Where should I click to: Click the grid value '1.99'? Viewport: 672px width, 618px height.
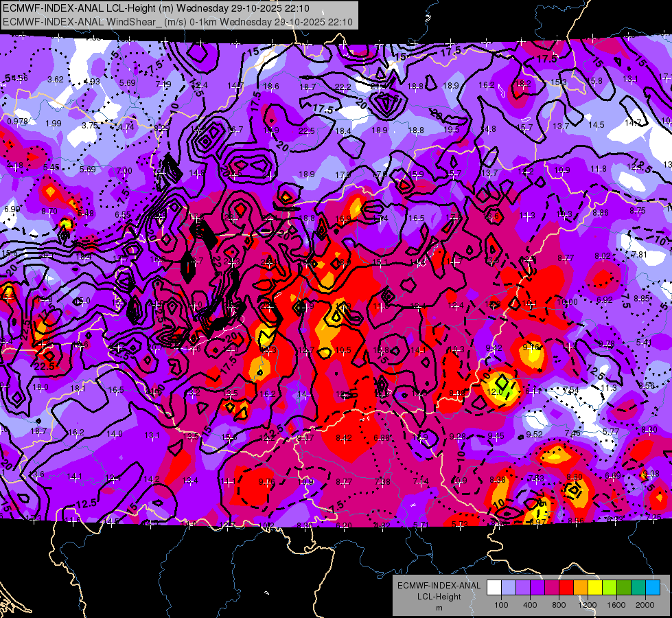point(54,123)
